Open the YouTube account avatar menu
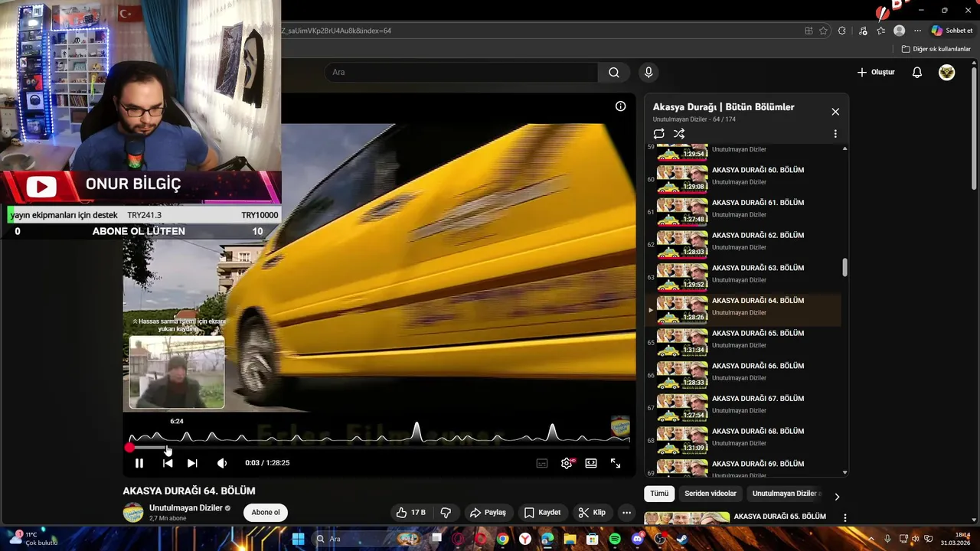This screenshot has height=551, width=980. click(947, 72)
